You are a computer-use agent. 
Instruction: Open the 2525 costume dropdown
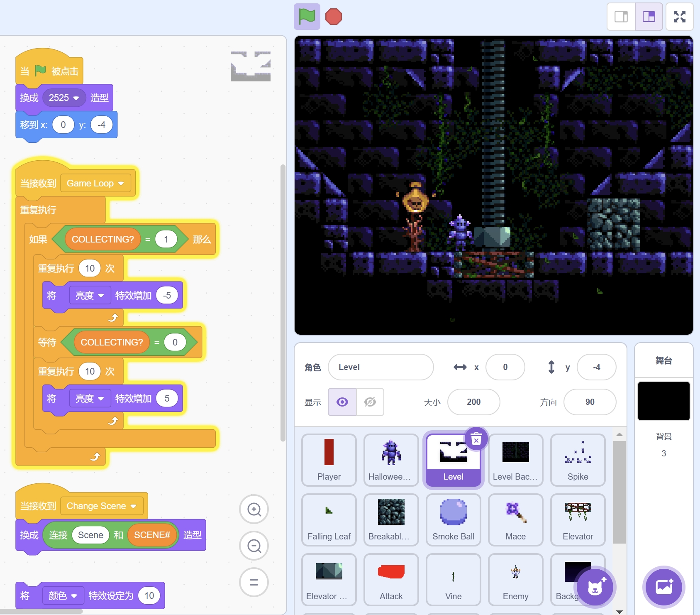(76, 98)
